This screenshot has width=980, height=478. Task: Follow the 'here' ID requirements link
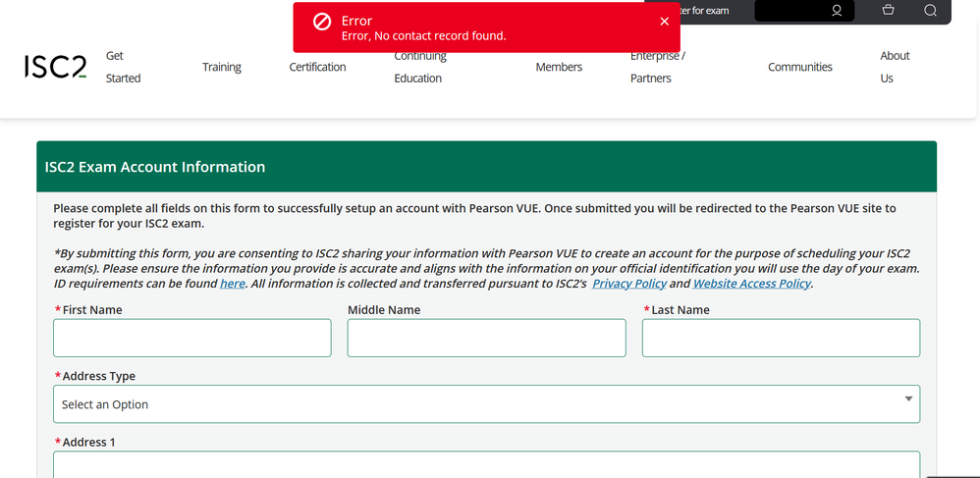tap(233, 284)
